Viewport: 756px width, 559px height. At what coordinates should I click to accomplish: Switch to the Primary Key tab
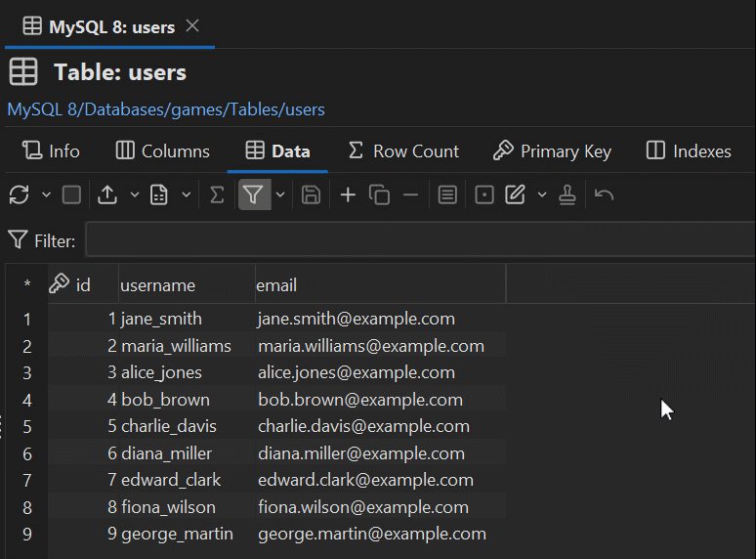pos(552,150)
